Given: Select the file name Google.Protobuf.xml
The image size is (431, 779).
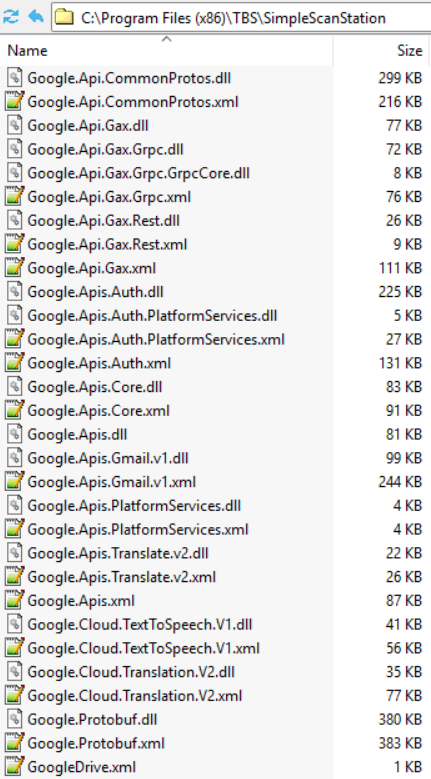Looking at the screenshot, I should tap(96, 744).
